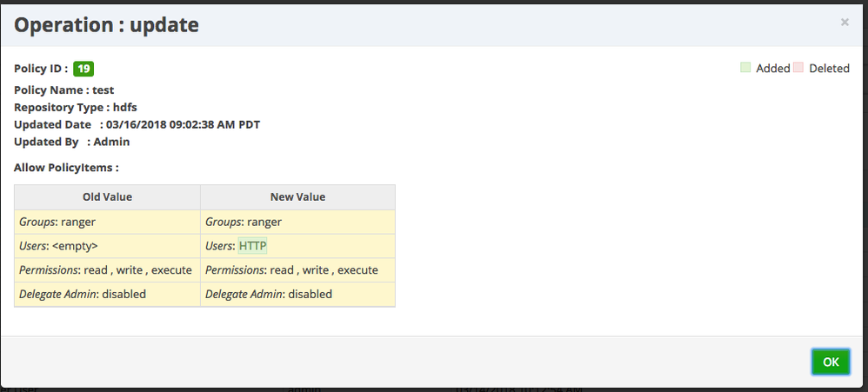Close the Operation update dialog

tap(845, 23)
